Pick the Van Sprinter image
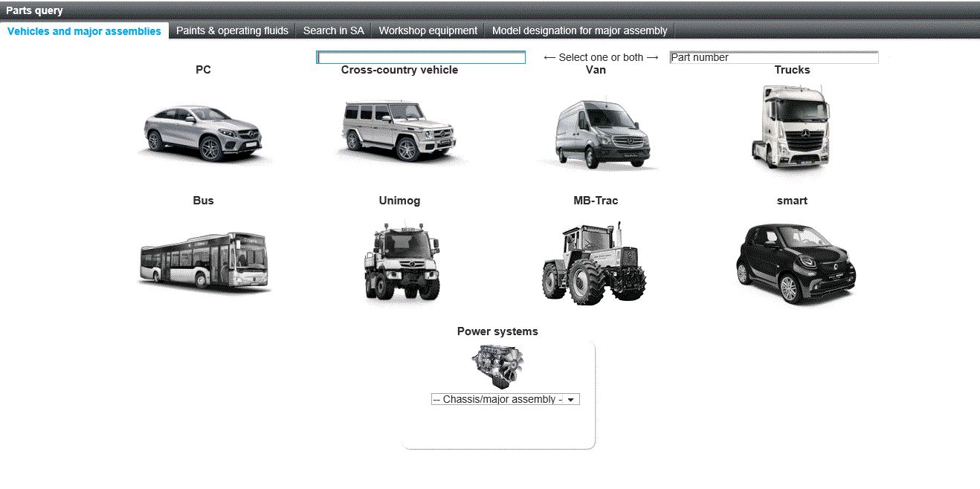The height and width of the screenshot is (489, 980). [599, 134]
